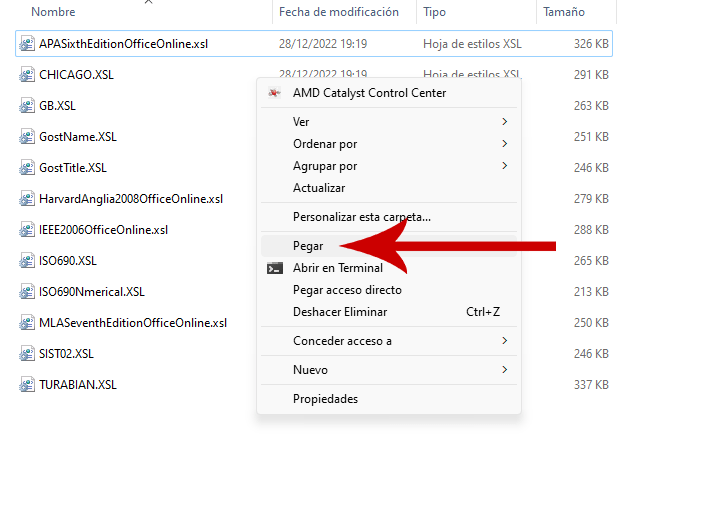Viewport: 709px width, 505px height.
Task: Sort by Fecha de modificación column header
Action: (x=333, y=12)
